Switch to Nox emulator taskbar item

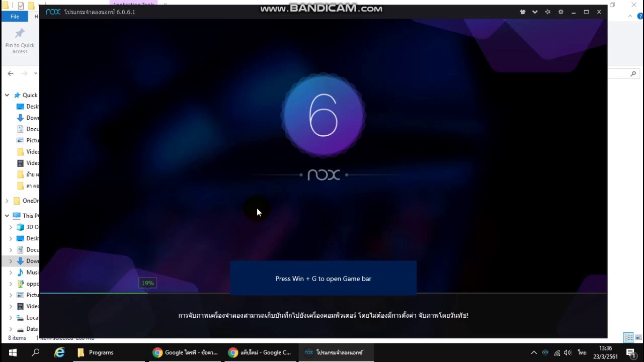336,352
